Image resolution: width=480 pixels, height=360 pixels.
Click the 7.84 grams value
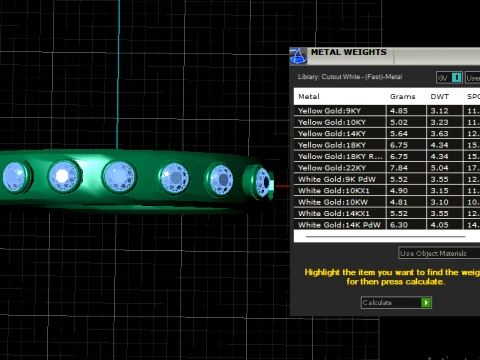[x=399, y=168]
